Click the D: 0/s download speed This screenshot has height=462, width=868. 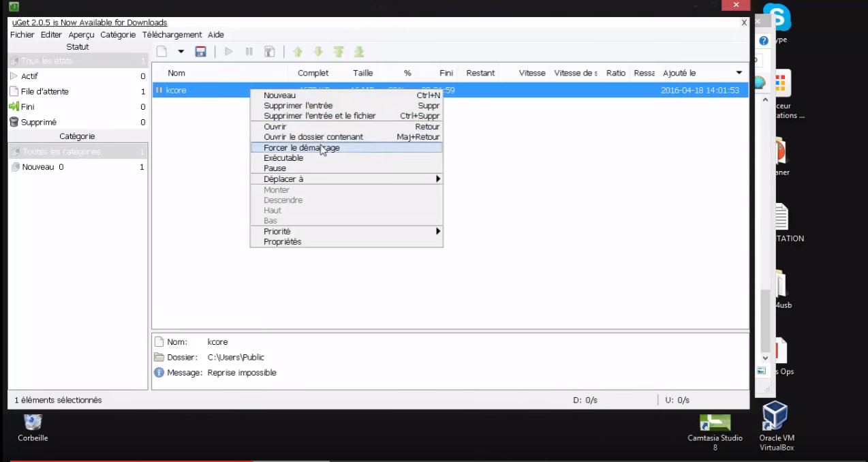pyautogui.click(x=585, y=400)
